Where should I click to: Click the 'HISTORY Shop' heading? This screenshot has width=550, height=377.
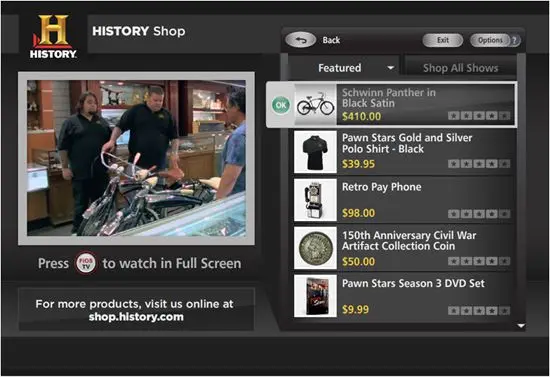click(x=139, y=31)
